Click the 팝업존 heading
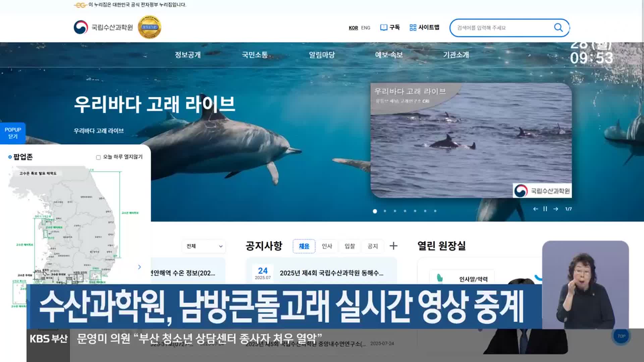The image size is (644, 362). point(23,157)
